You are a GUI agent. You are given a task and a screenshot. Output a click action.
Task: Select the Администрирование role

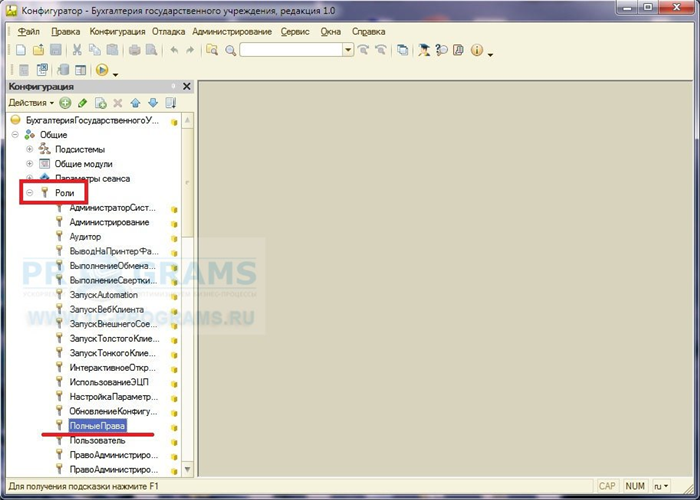click(x=109, y=222)
